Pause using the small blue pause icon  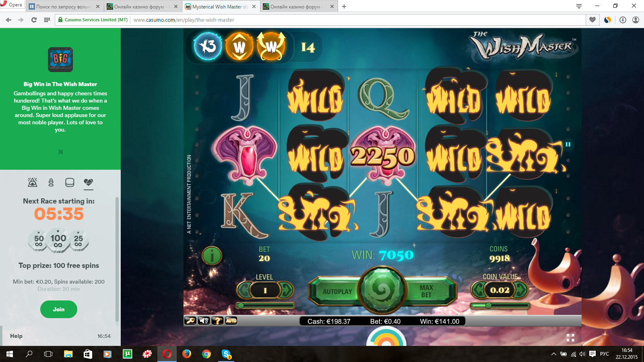(568, 144)
